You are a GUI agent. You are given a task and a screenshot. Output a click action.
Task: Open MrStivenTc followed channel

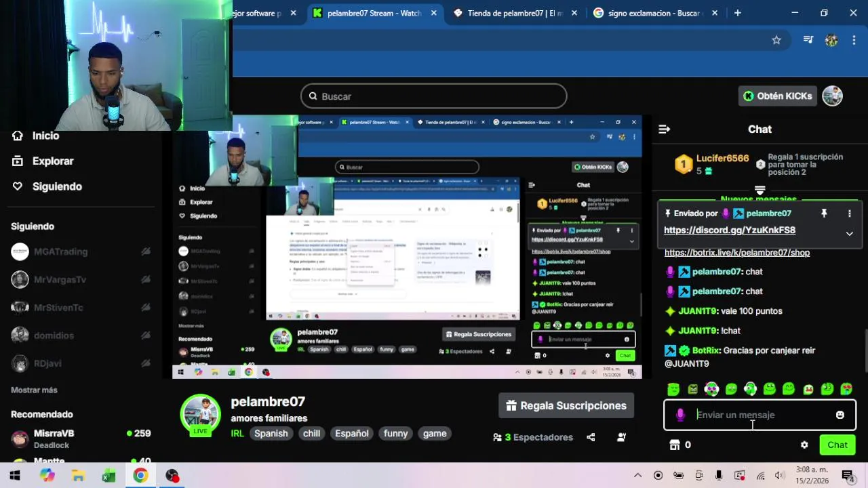pos(80,308)
